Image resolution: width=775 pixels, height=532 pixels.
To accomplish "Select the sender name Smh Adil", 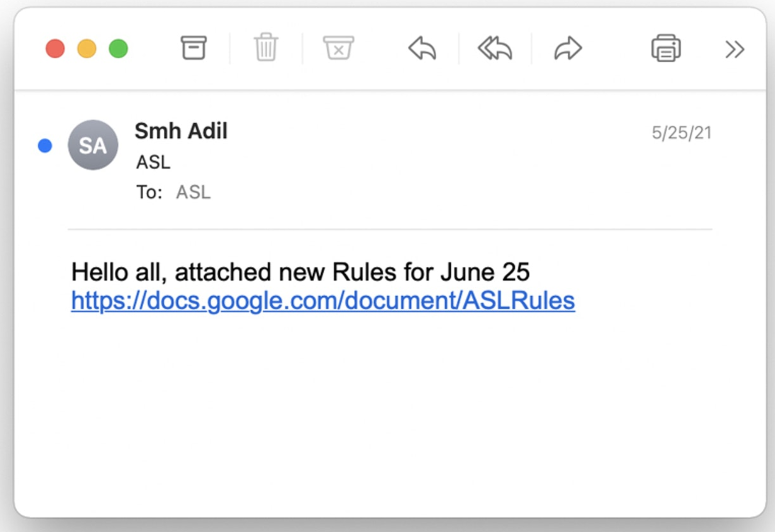I will 181,131.
